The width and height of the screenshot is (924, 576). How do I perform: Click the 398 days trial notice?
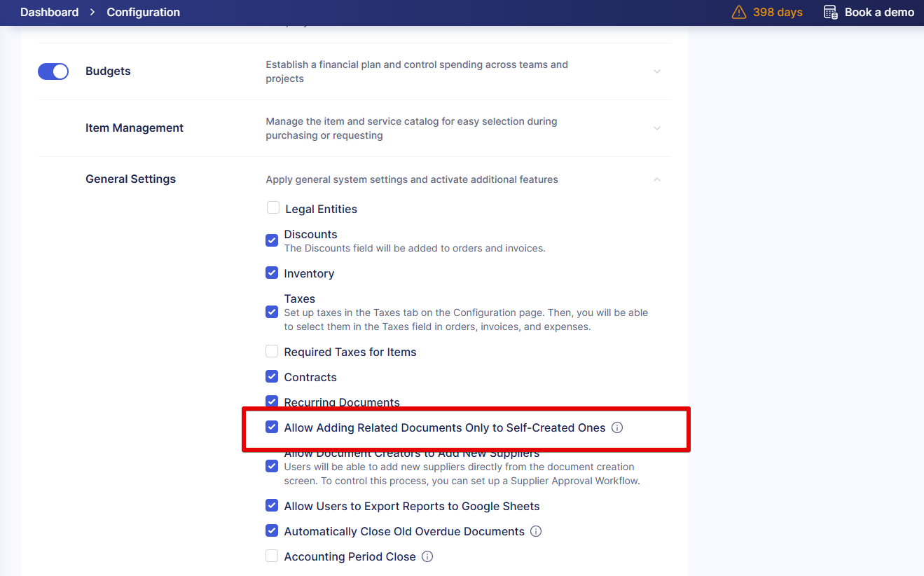pyautogui.click(x=778, y=13)
